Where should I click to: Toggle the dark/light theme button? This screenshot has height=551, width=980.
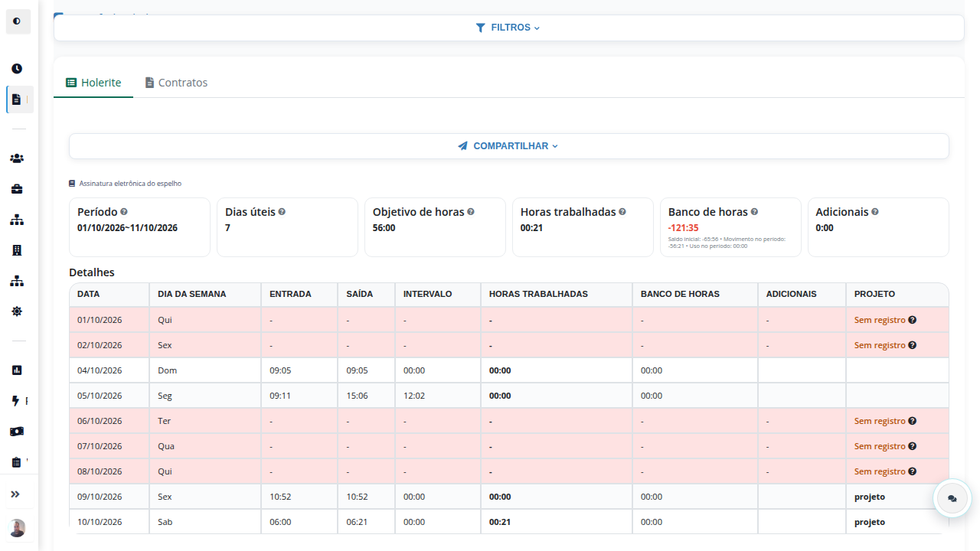coord(18,21)
